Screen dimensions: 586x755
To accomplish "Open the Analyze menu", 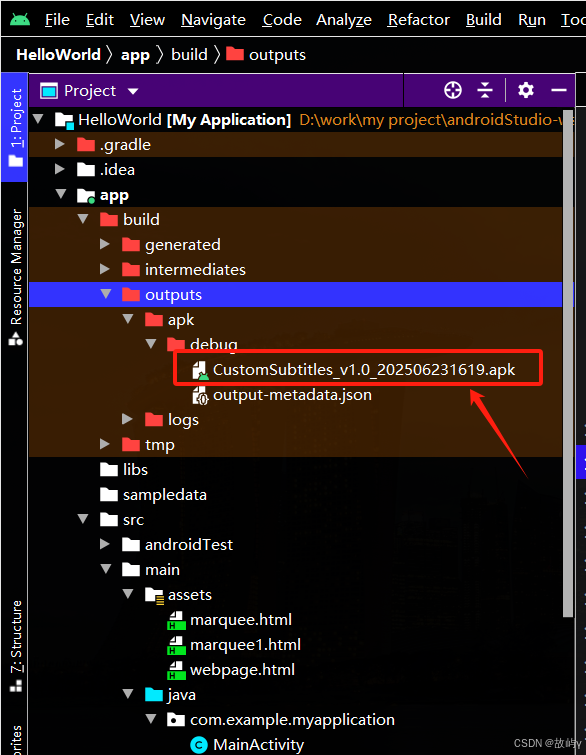I will point(344,20).
